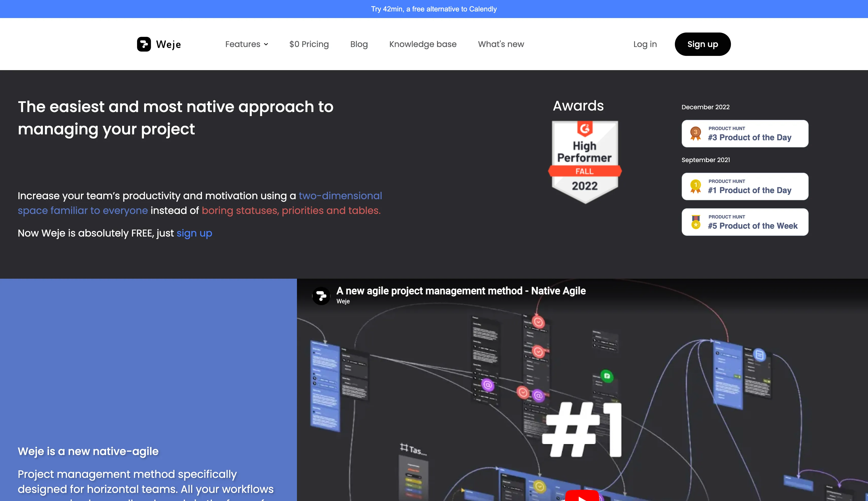Click the bronze #3 medal icon

click(695, 134)
